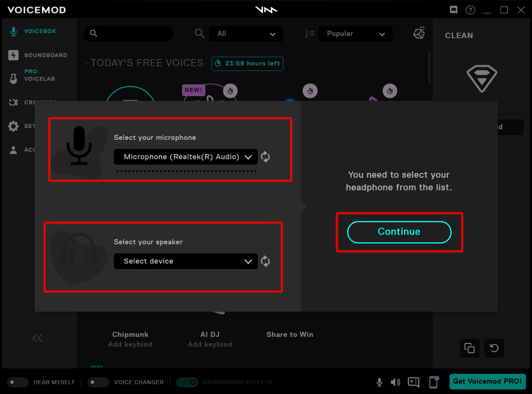
Task: Click the microphone icon in the bottom bar
Action: point(379,382)
